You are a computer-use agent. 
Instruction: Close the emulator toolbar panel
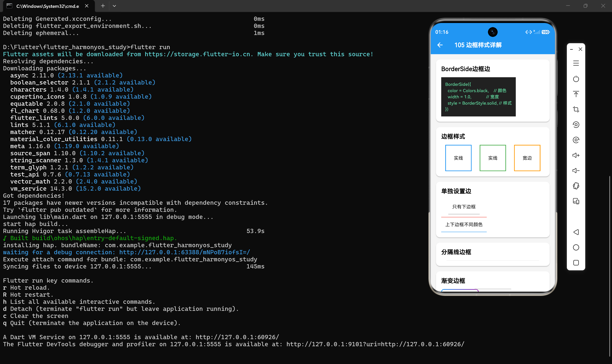click(x=580, y=49)
